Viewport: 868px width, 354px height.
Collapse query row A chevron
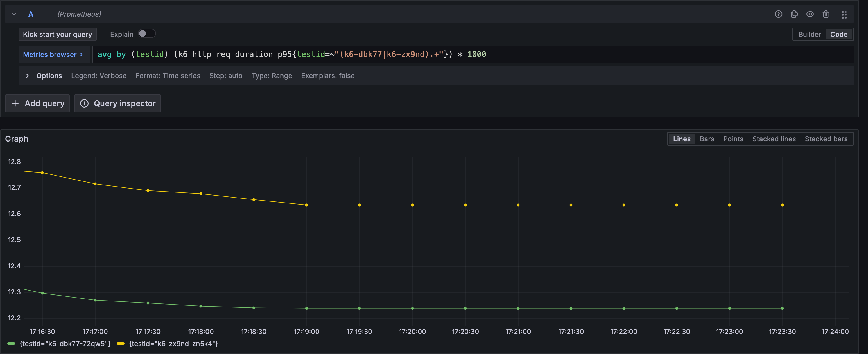pos(14,14)
